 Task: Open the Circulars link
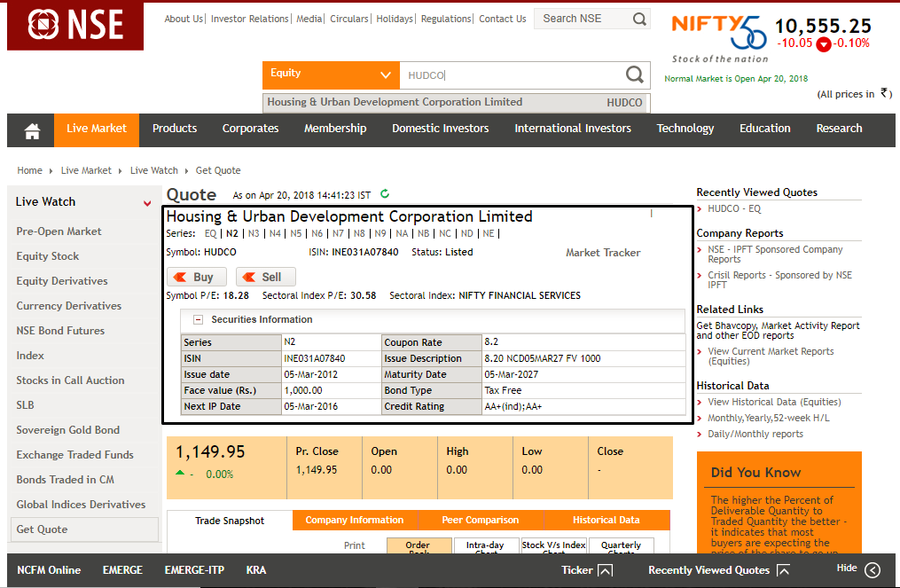[x=349, y=19]
